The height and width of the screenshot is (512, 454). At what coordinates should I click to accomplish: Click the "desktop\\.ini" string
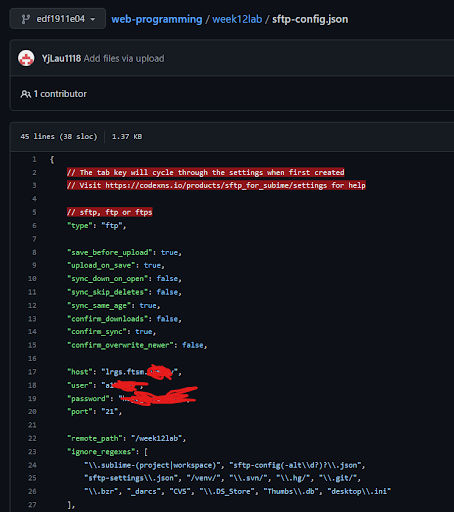coord(359,491)
